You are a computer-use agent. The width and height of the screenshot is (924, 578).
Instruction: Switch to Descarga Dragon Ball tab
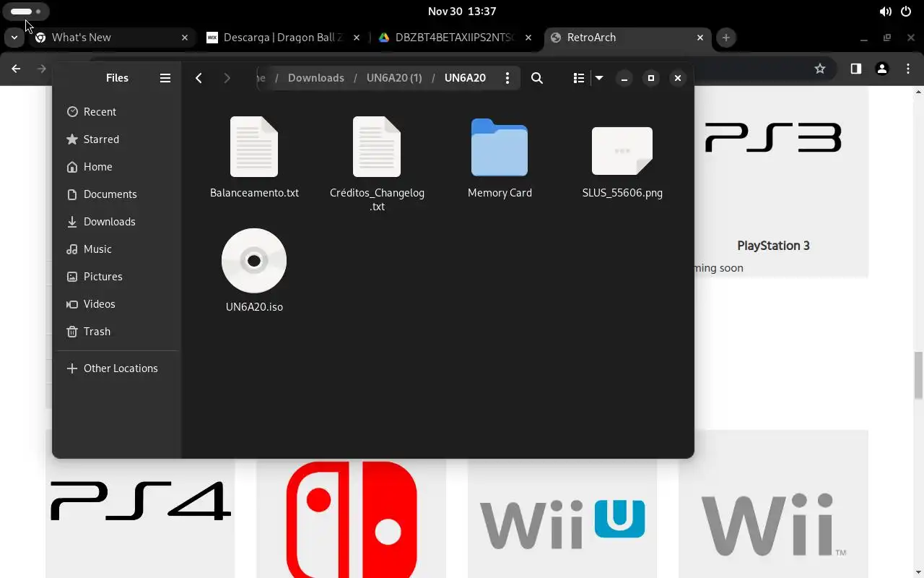[x=283, y=38]
